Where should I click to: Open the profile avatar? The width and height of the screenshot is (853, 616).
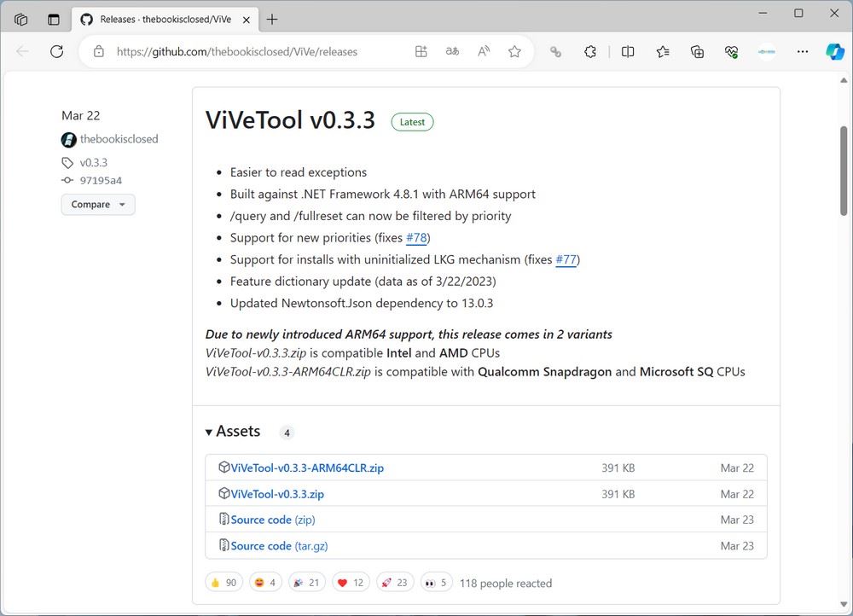pos(767,52)
